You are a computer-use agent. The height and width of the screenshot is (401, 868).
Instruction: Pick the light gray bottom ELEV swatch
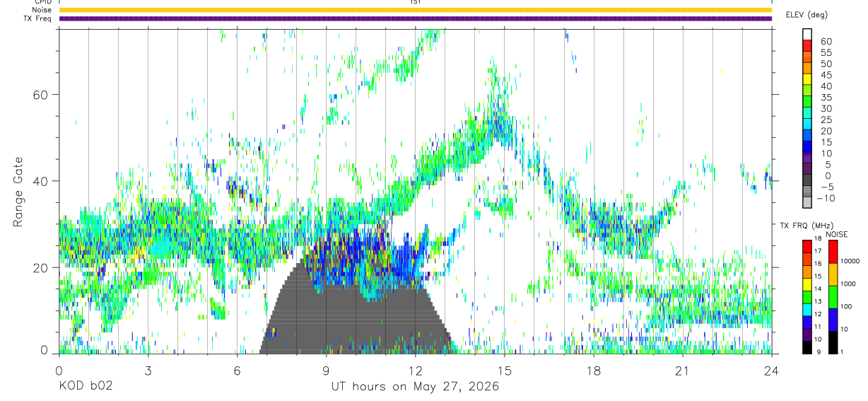point(807,203)
